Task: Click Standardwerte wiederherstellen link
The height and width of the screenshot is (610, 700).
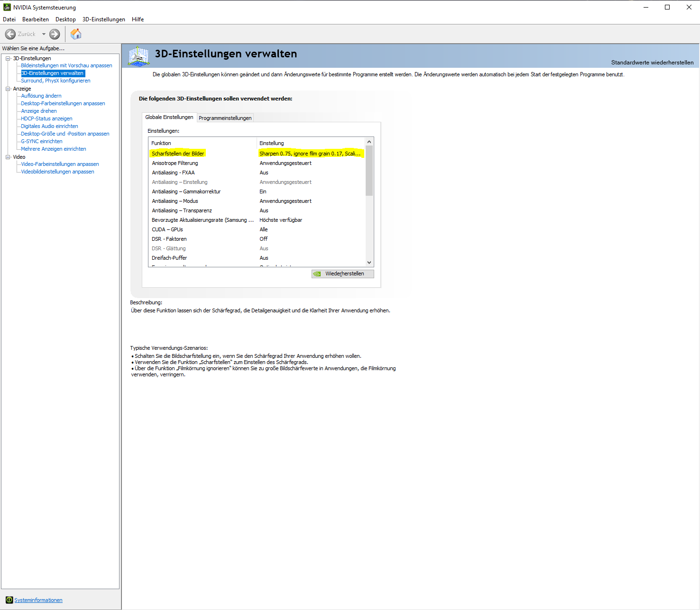Action: coord(652,63)
